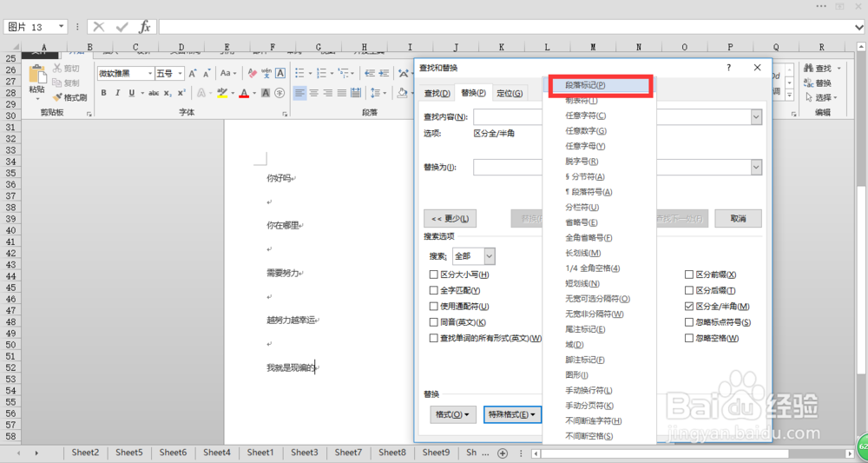This screenshot has height=463, width=868.
Task: Click the Find (查找) binoculars icon
Action: click(x=808, y=68)
